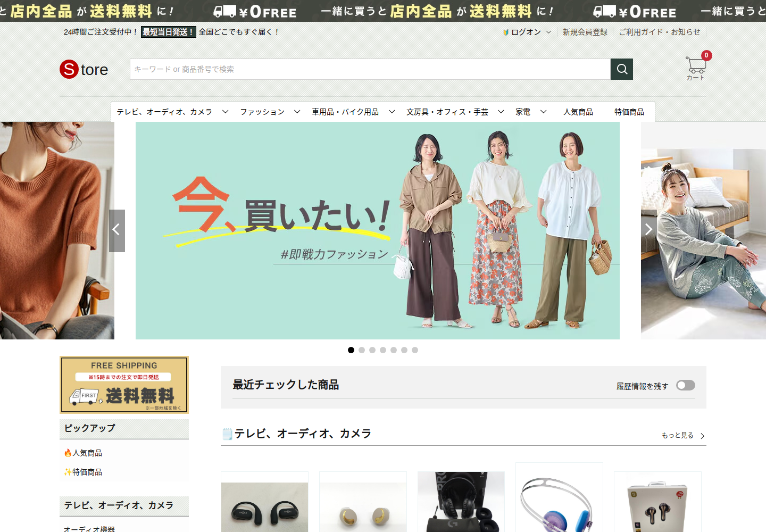Viewport: 766px width, 532px height.
Task: Open ご利用ガイド・お知らせ link
Action: click(660, 32)
